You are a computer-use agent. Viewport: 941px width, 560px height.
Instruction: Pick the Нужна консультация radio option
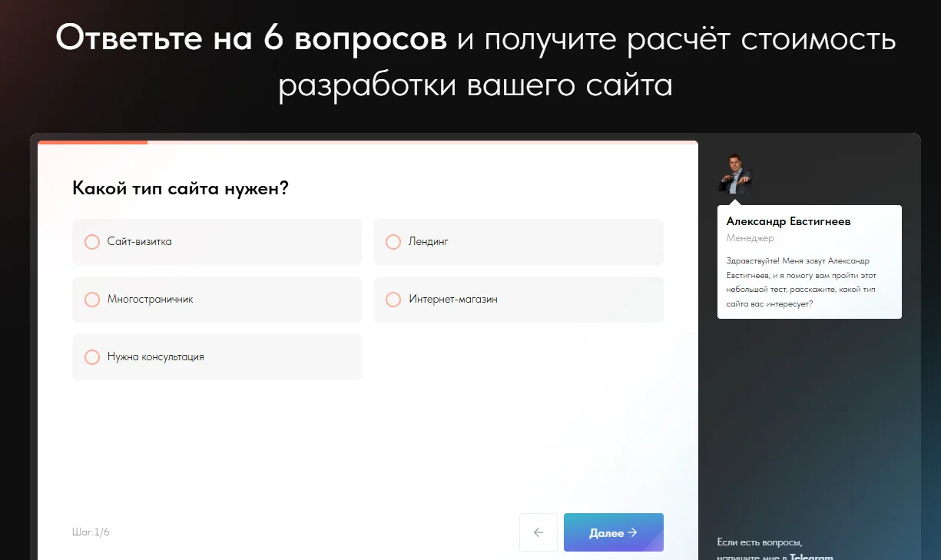click(x=217, y=357)
